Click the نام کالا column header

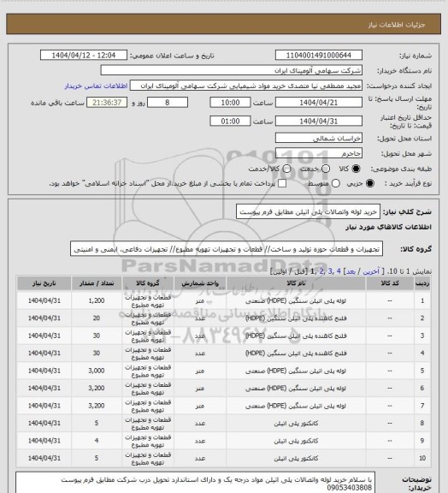[296, 283]
